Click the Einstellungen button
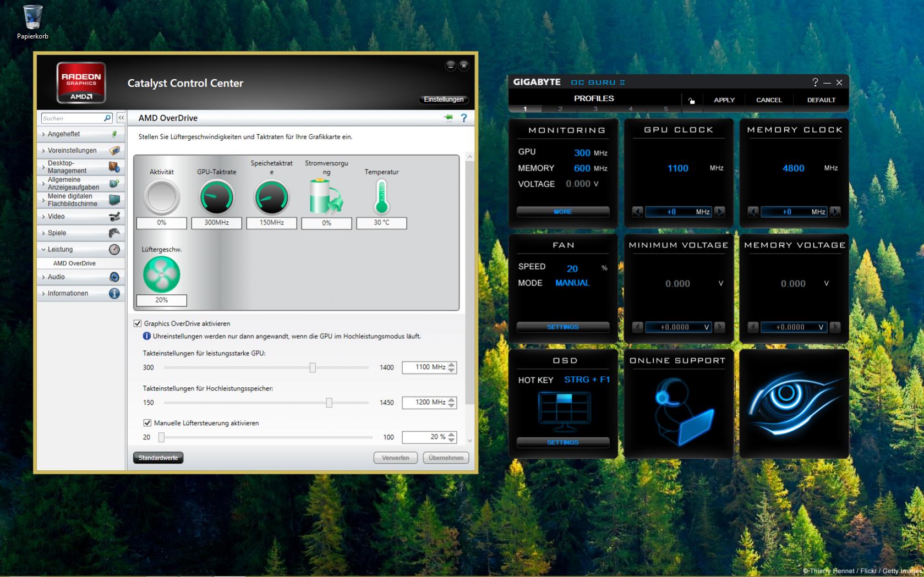Screen dimensions: 924x577 pyautogui.click(x=444, y=100)
